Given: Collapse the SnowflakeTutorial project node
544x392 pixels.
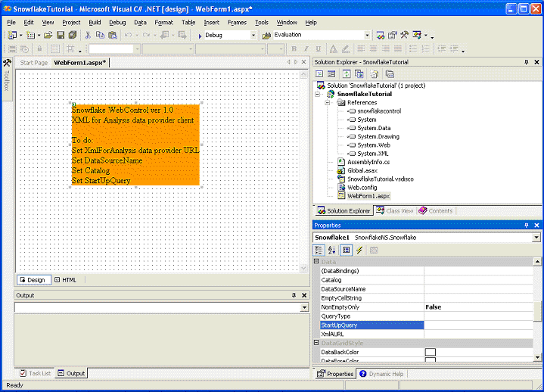Looking at the screenshot, I should (x=318, y=94).
